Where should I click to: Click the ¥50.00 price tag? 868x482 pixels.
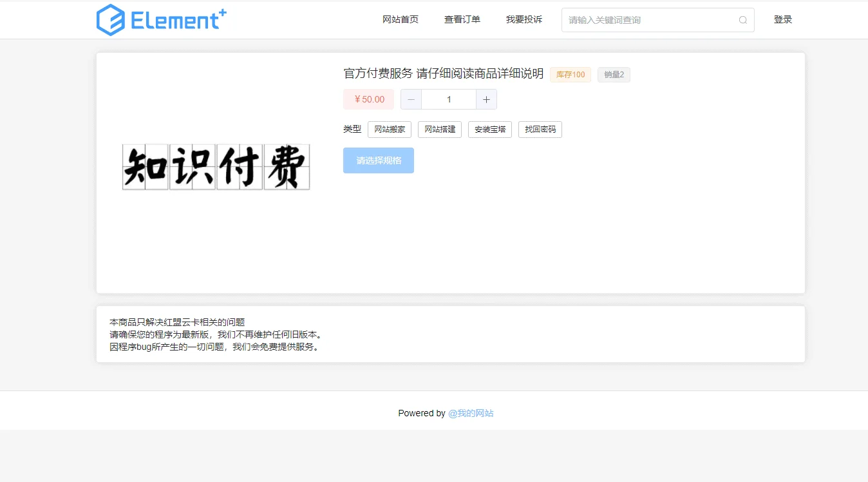[368, 99]
